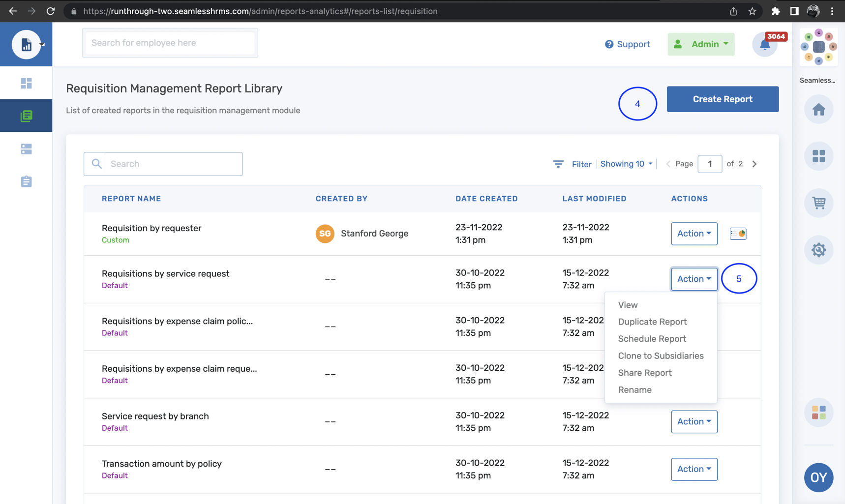Click the clipboard icon in left sidebar
Screen dimensions: 845x504
tap(26, 181)
